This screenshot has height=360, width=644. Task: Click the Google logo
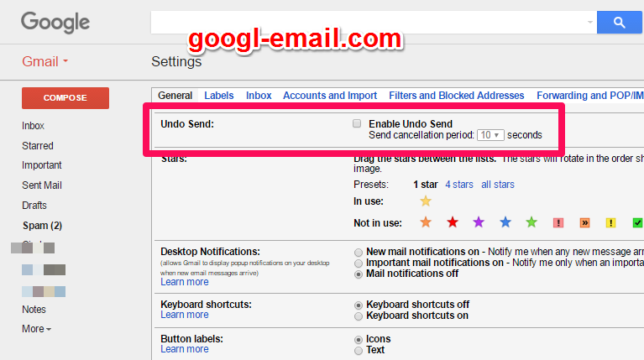pyautogui.click(x=55, y=23)
